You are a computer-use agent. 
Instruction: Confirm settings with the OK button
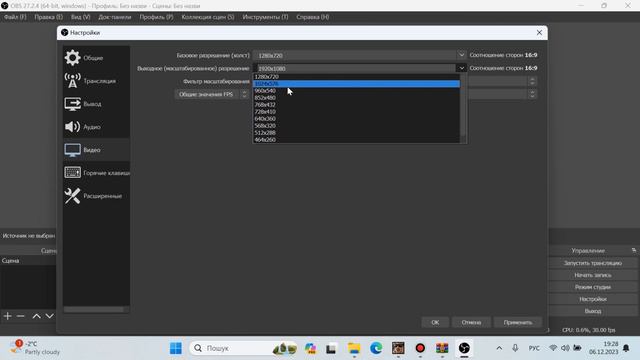(x=435, y=322)
